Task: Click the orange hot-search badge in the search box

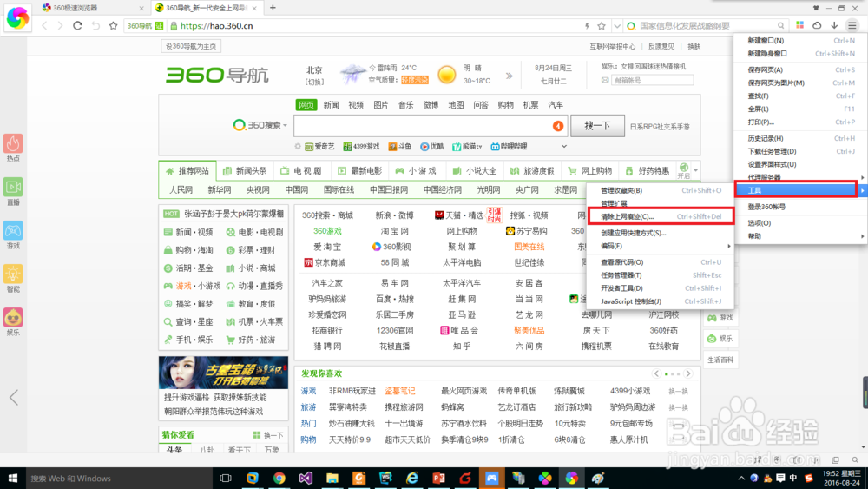Action: click(558, 126)
